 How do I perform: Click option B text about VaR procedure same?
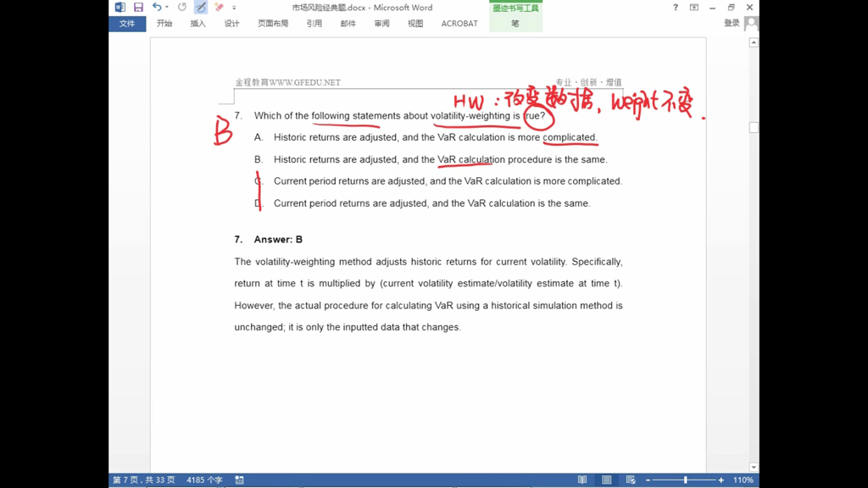point(440,159)
